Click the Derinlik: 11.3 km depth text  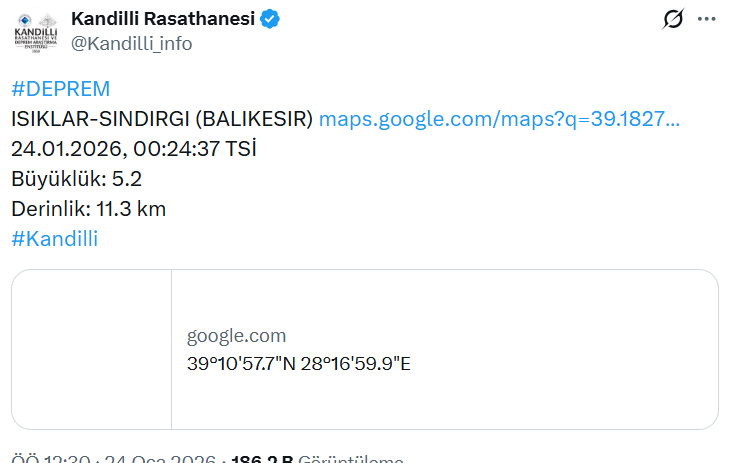(x=88, y=209)
